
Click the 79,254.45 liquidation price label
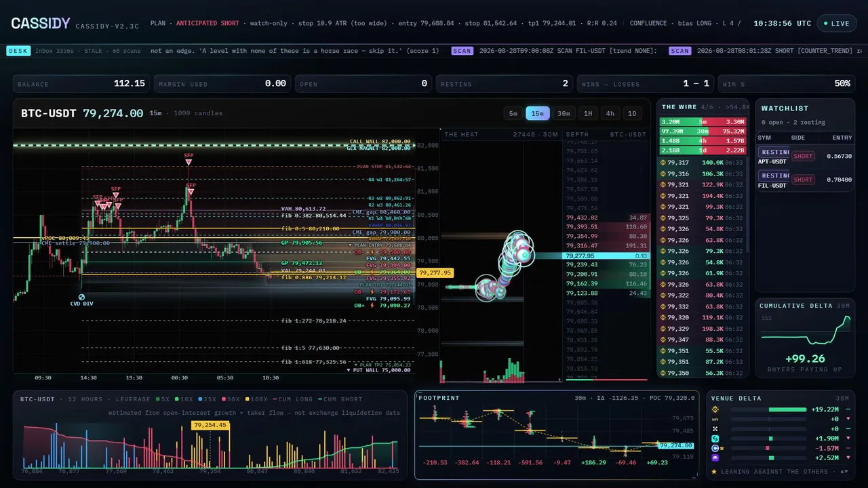[x=210, y=425]
